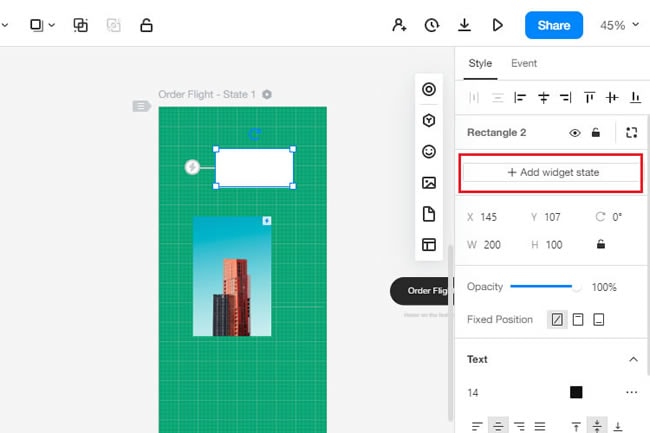Image resolution: width=650 pixels, height=433 pixels.
Task: Click the Order Flight state settings gear
Action: [267, 94]
